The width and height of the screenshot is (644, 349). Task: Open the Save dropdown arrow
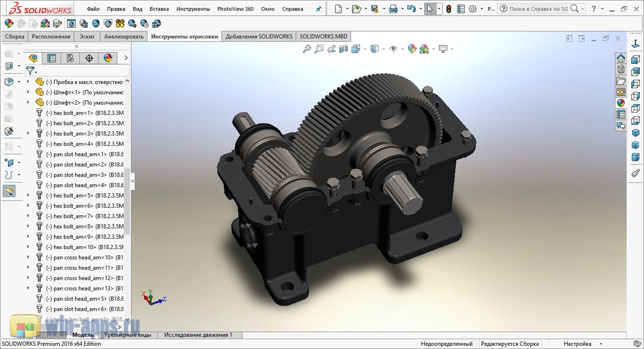(383, 9)
